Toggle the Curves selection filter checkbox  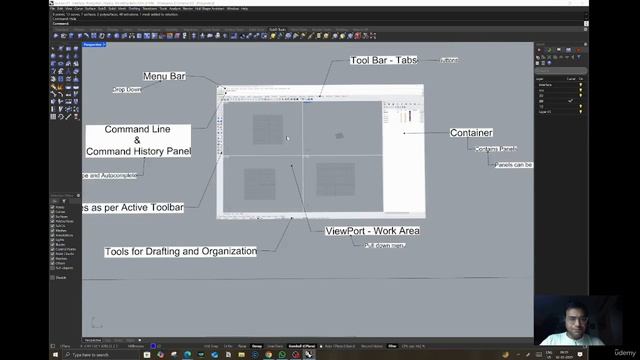[53, 212]
